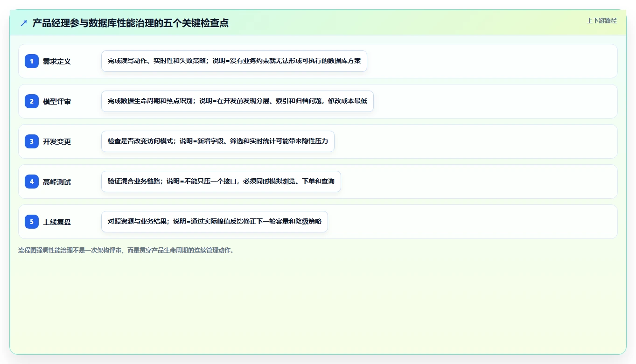The width and height of the screenshot is (636, 364).
Task: Click the arrow icon beside the title
Action: click(24, 23)
